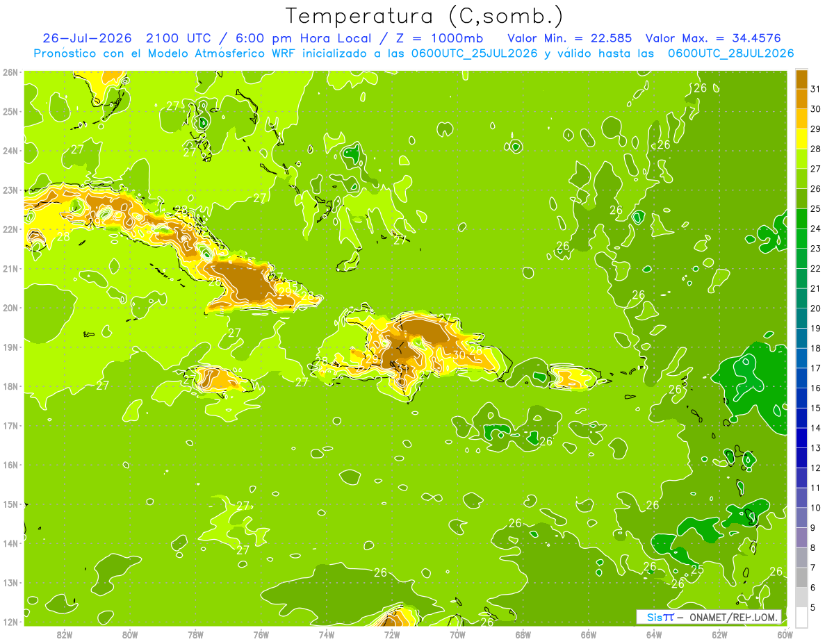This screenshot has width=834, height=644.
Task: Click the longitude label 78W
Action: (195, 634)
